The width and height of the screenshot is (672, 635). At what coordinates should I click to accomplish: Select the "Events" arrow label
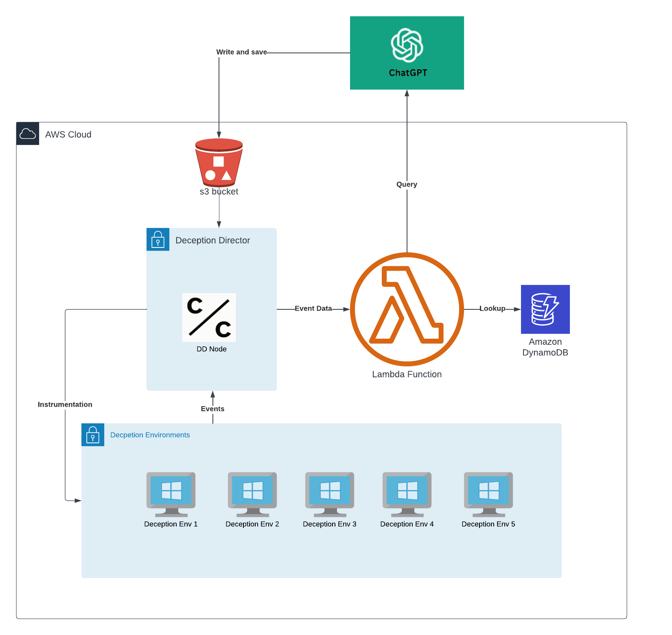[x=212, y=409]
